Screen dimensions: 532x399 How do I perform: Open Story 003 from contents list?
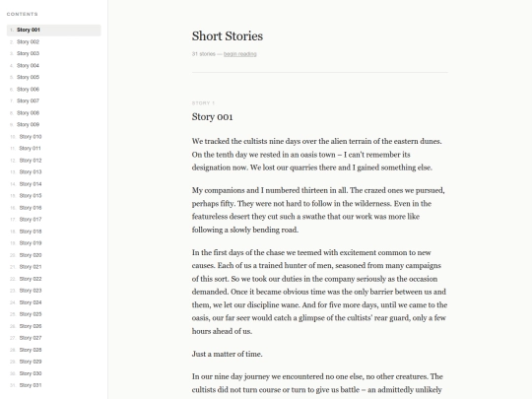tap(53, 53)
